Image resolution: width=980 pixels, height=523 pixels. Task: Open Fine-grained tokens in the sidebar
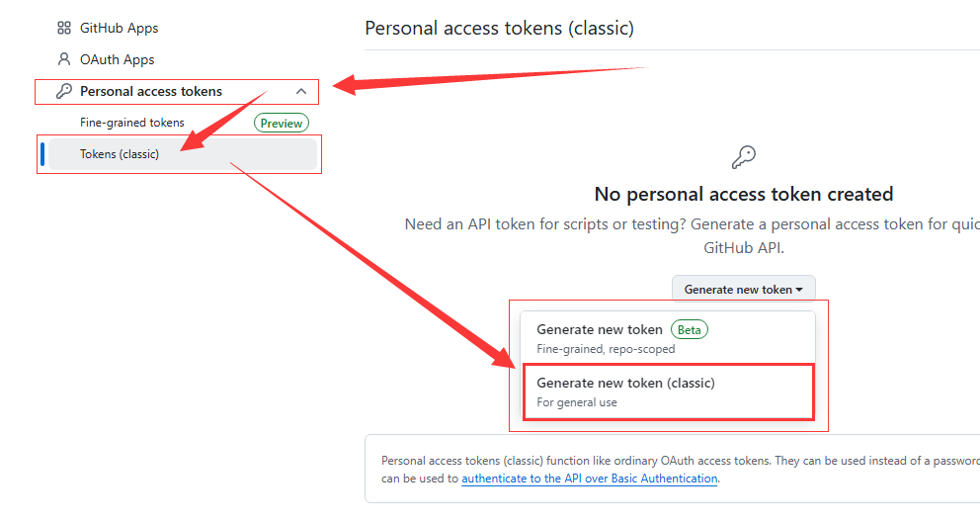pyautogui.click(x=132, y=123)
